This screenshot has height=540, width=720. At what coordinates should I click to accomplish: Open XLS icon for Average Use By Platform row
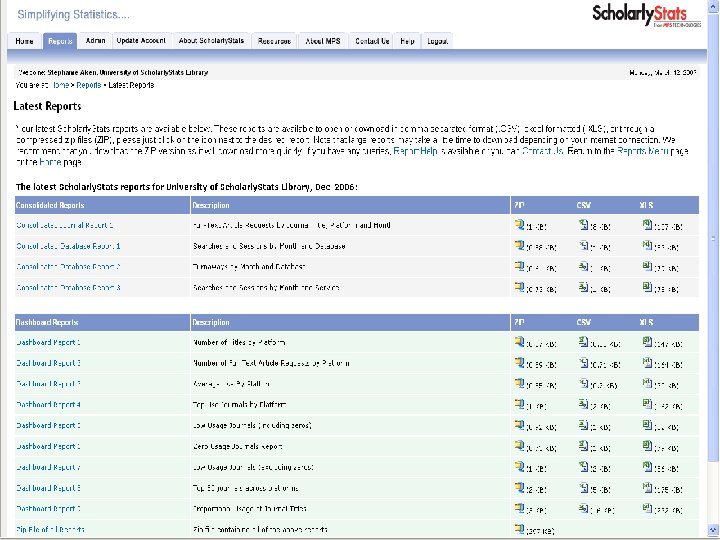tap(647, 383)
